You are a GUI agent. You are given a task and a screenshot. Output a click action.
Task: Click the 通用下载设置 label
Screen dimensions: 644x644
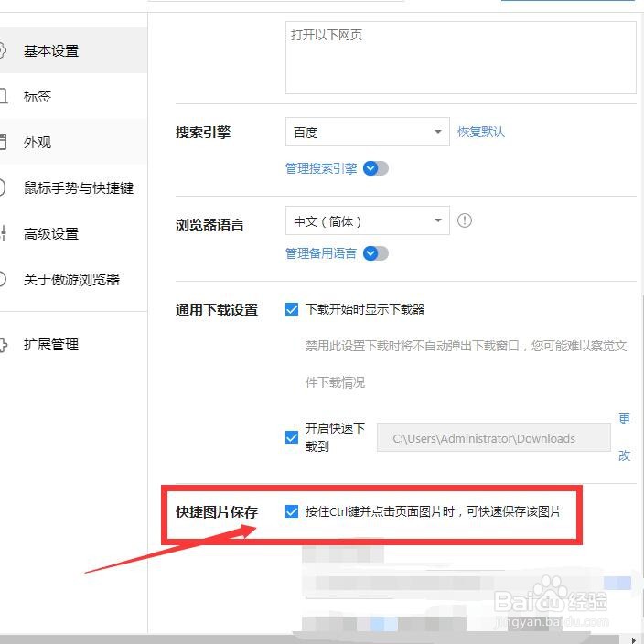tap(217, 309)
